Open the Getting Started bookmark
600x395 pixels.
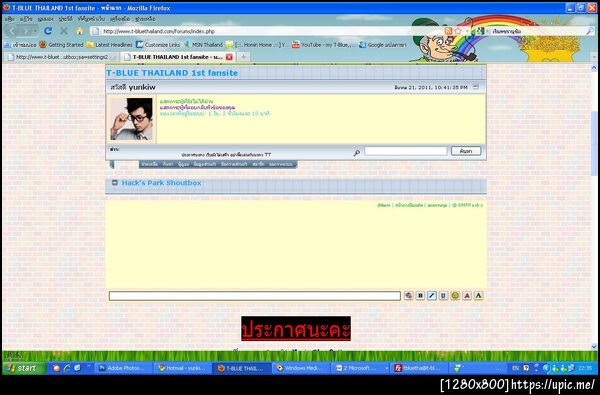point(62,45)
